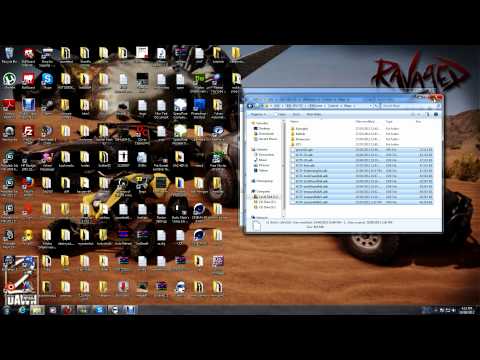This screenshot has width=480, height=360.
Task: Sort files by Date modified column
Action: 365,122
